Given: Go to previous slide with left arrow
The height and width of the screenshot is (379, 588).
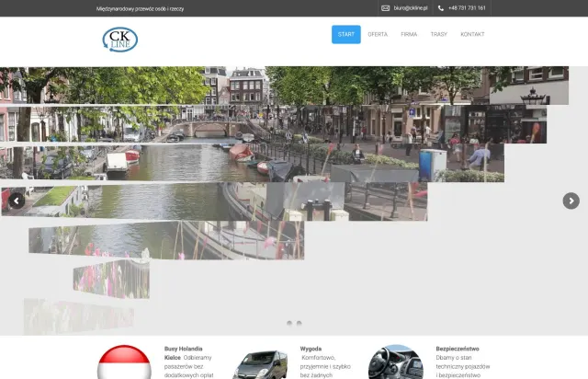Looking at the screenshot, I should [x=17, y=201].
